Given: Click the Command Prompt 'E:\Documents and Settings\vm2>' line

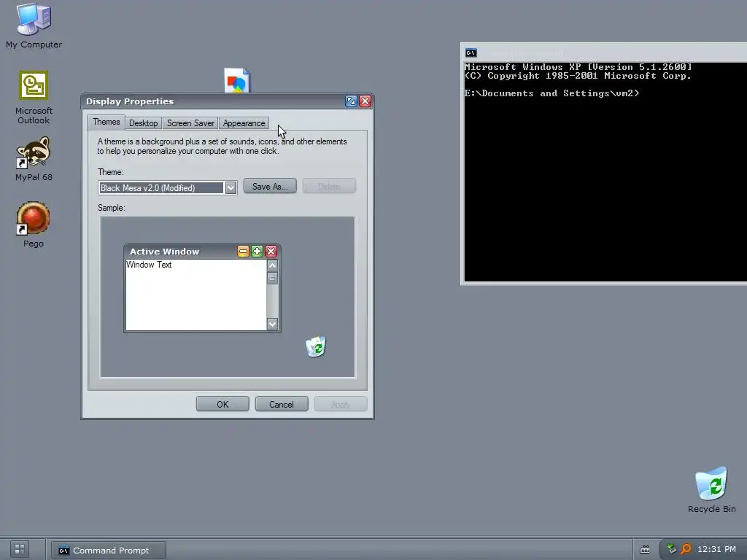Looking at the screenshot, I should (x=551, y=93).
